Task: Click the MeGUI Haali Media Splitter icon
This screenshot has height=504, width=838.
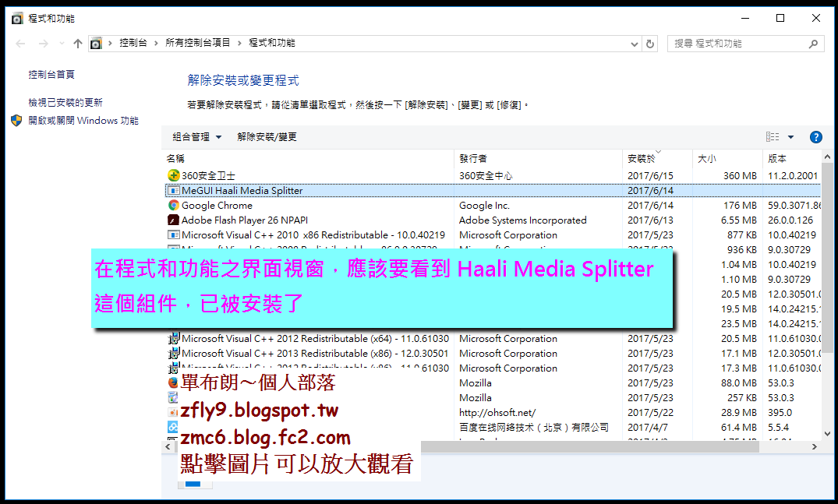Action: coord(174,191)
